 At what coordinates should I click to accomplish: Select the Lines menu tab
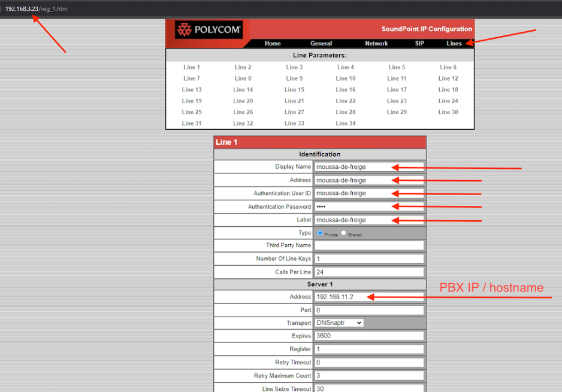pos(454,44)
